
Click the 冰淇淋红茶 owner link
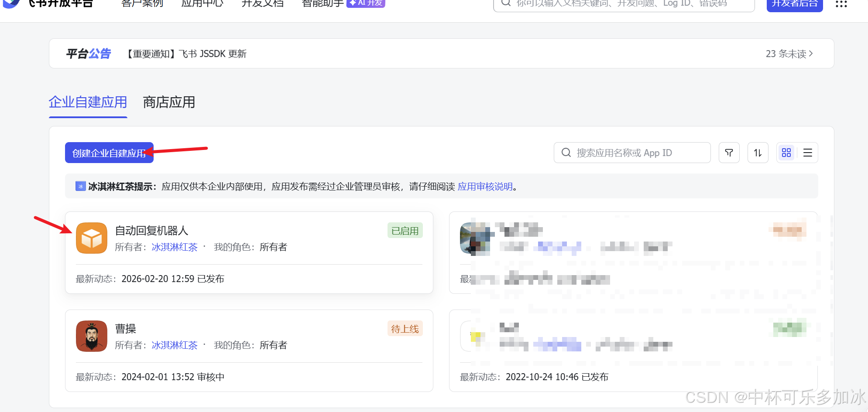(174, 247)
